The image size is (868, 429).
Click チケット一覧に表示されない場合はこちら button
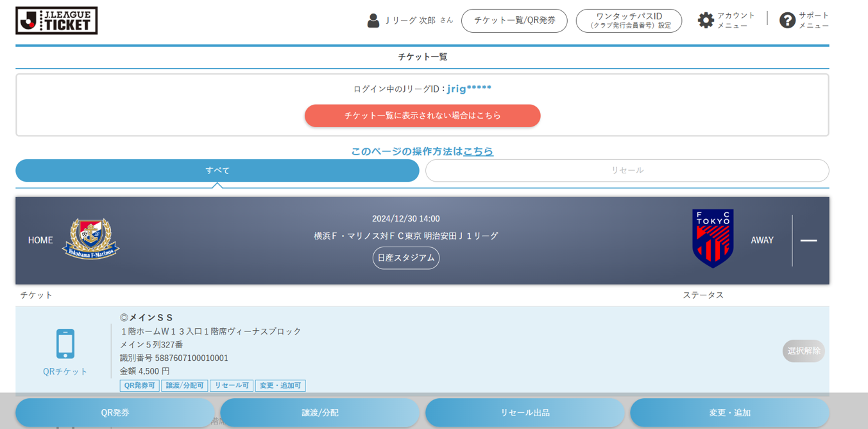point(423,116)
